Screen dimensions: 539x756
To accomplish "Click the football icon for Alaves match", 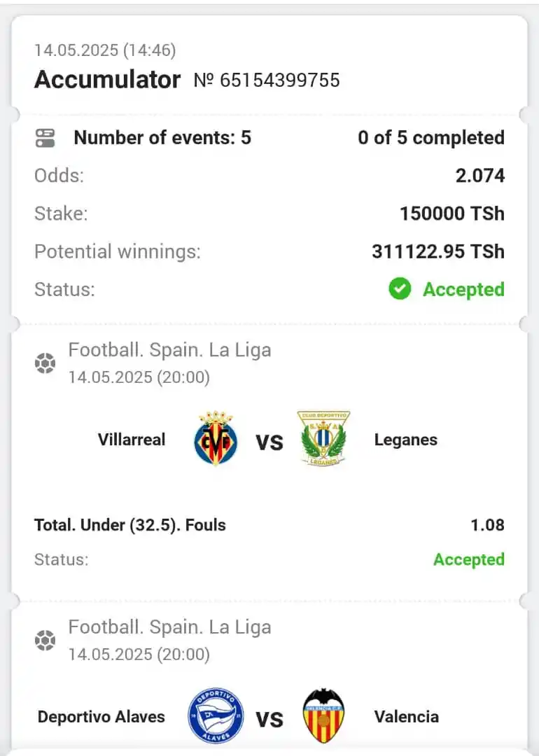I will pos(45,640).
